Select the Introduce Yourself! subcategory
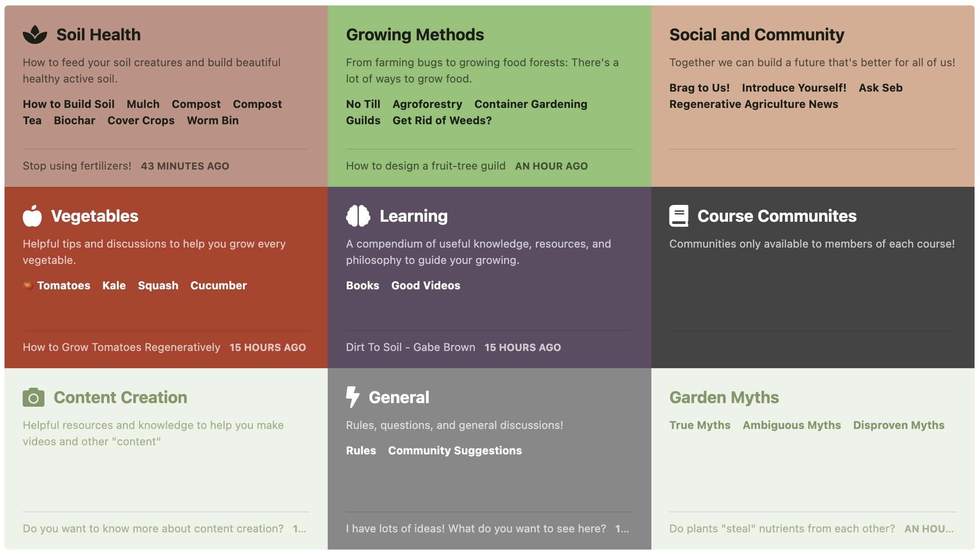The image size is (980, 555). pos(794,88)
